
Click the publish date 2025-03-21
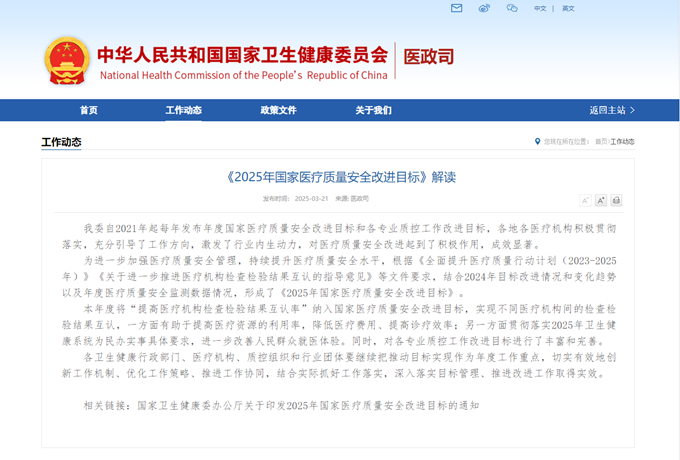pyautogui.click(x=311, y=199)
